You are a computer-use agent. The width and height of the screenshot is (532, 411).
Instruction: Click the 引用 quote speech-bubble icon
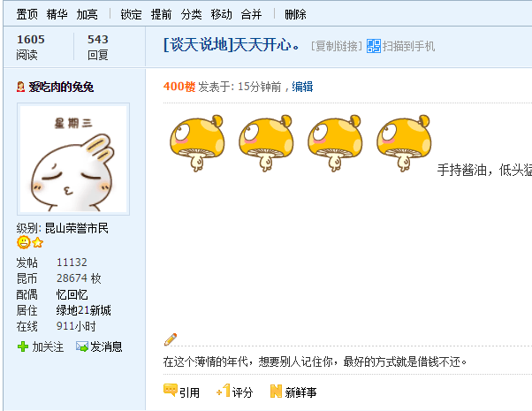click(170, 391)
